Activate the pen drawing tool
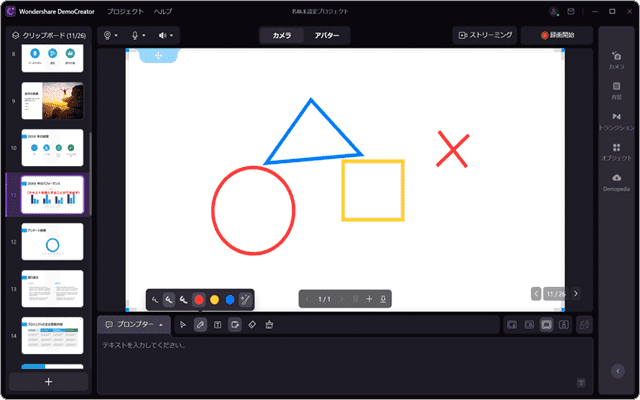Screen dimensions: 640x400 click(200, 325)
